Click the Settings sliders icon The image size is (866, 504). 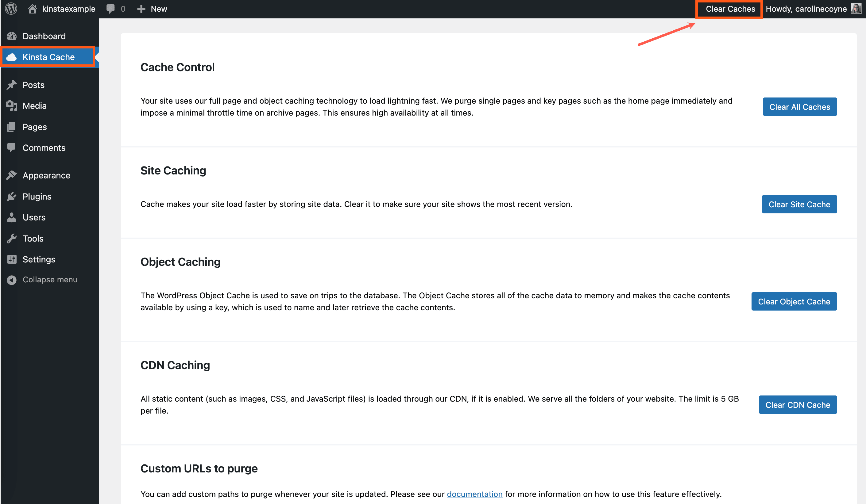coord(12,259)
